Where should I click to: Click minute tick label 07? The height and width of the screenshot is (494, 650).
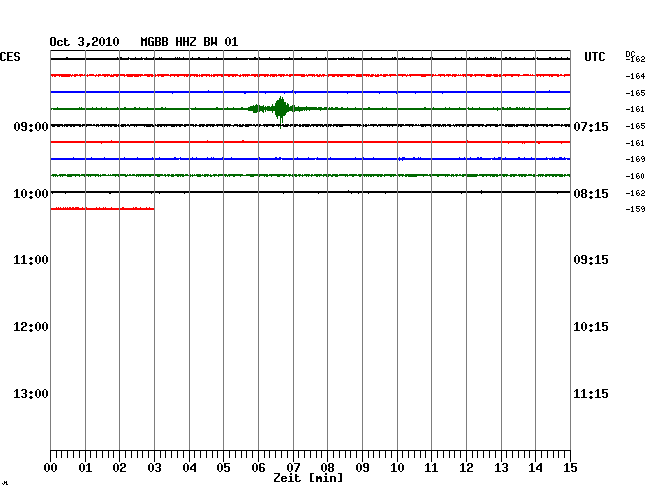pyautogui.click(x=293, y=468)
